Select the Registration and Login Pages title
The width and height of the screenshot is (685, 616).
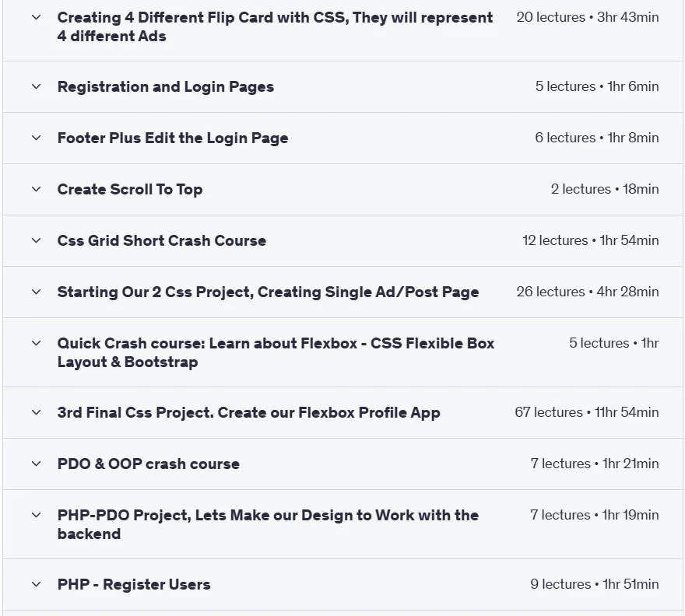tap(166, 87)
